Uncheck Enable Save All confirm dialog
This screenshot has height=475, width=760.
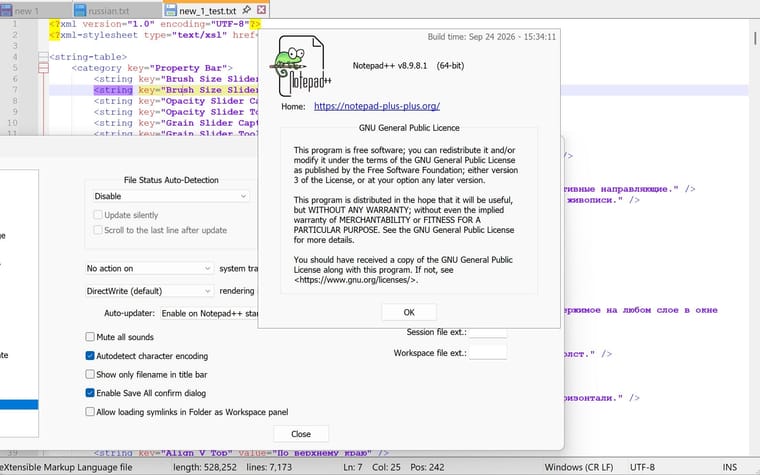[90, 393]
